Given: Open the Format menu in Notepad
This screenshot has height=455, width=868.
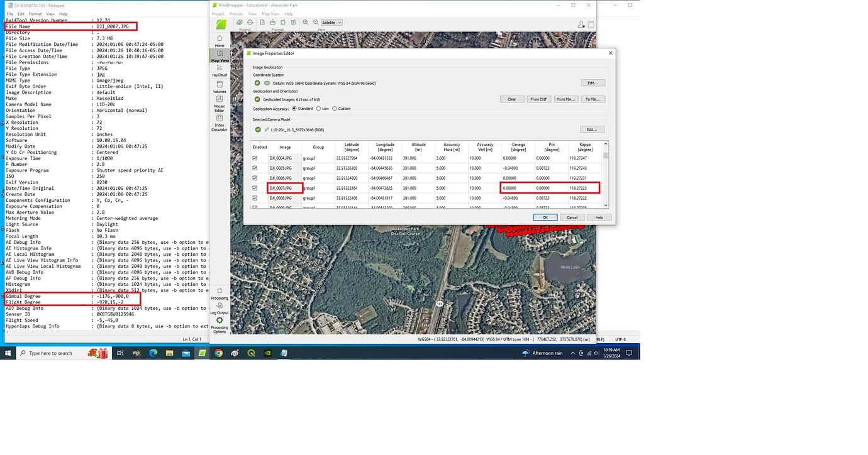Looking at the screenshot, I should pos(35,14).
